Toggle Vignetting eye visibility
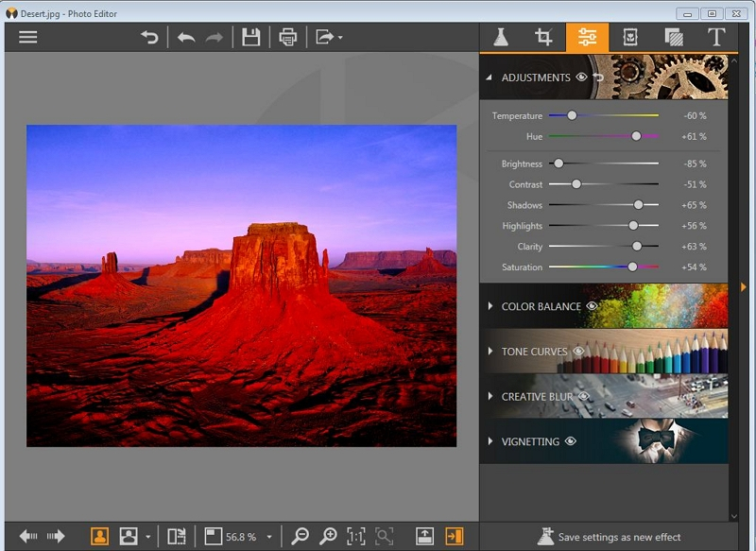 [x=571, y=441]
